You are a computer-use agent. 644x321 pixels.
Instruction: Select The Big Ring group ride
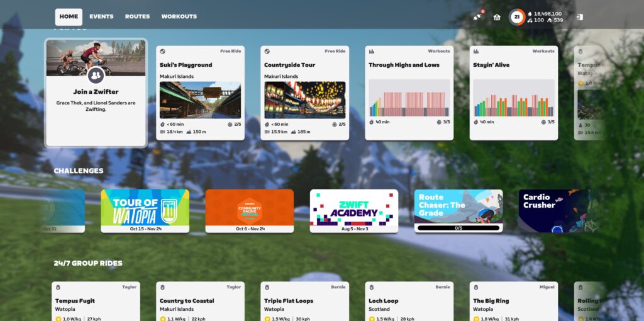pyautogui.click(x=514, y=301)
